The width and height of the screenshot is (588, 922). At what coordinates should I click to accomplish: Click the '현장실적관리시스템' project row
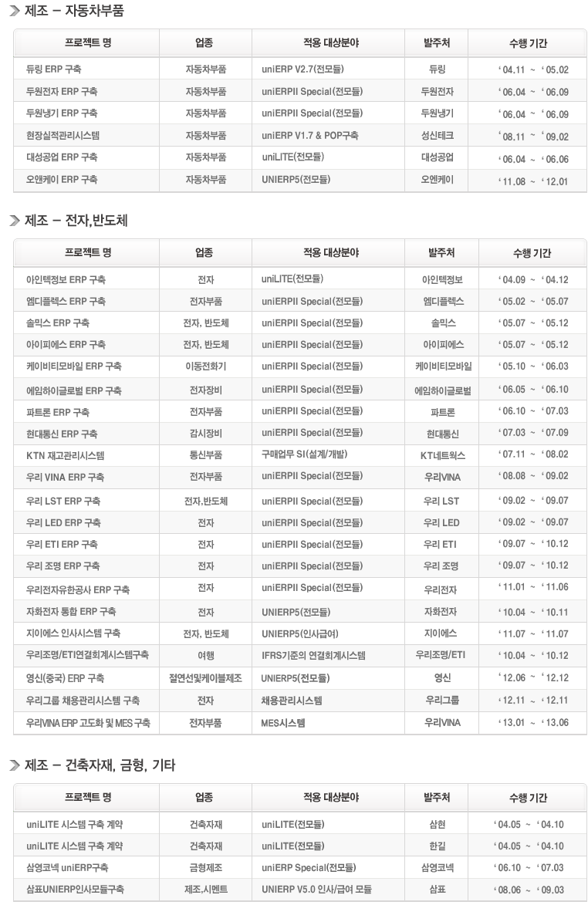(63, 135)
